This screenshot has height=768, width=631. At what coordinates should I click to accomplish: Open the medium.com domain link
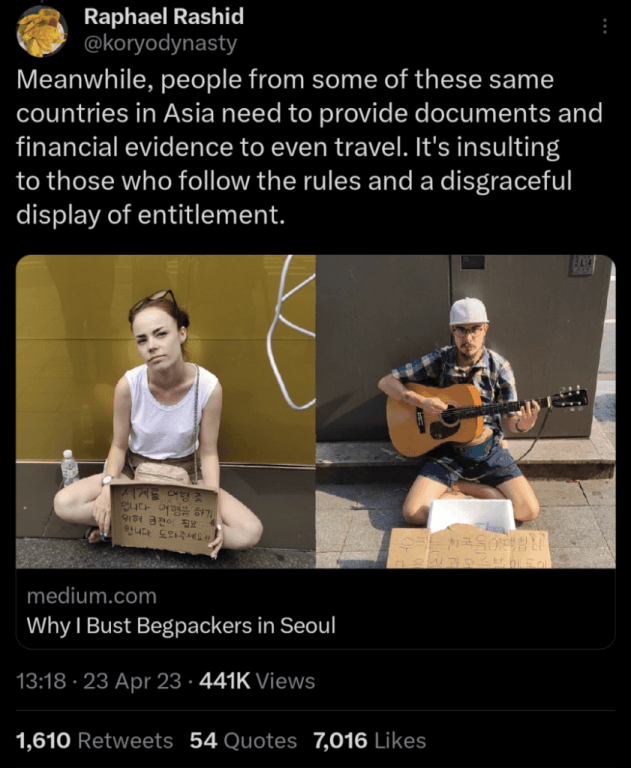click(x=92, y=596)
